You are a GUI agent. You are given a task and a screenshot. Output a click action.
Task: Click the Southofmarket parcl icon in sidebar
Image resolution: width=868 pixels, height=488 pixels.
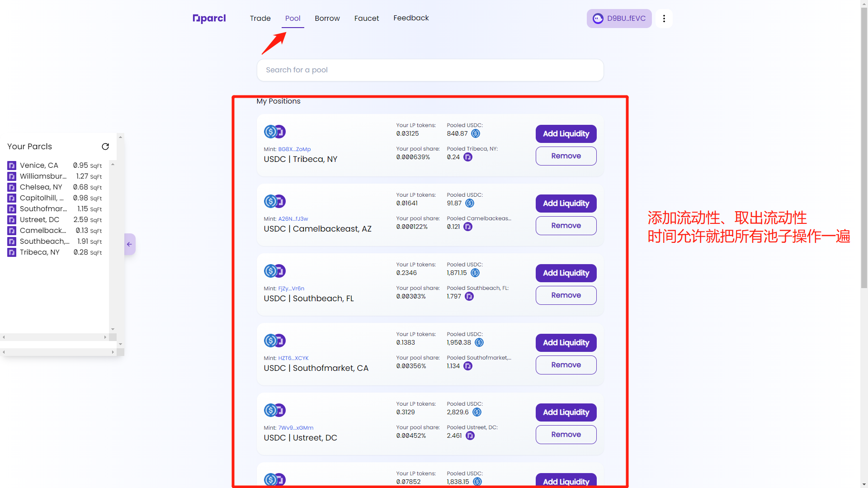point(12,209)
